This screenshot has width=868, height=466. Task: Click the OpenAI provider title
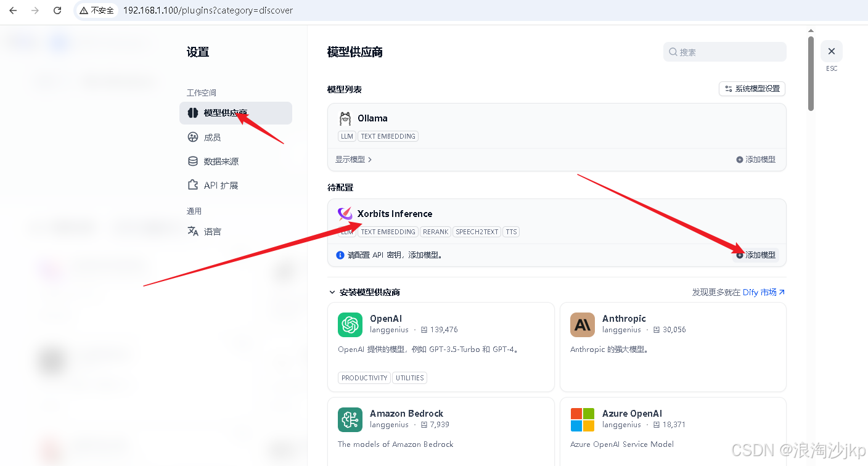click(x=386, y=319)
